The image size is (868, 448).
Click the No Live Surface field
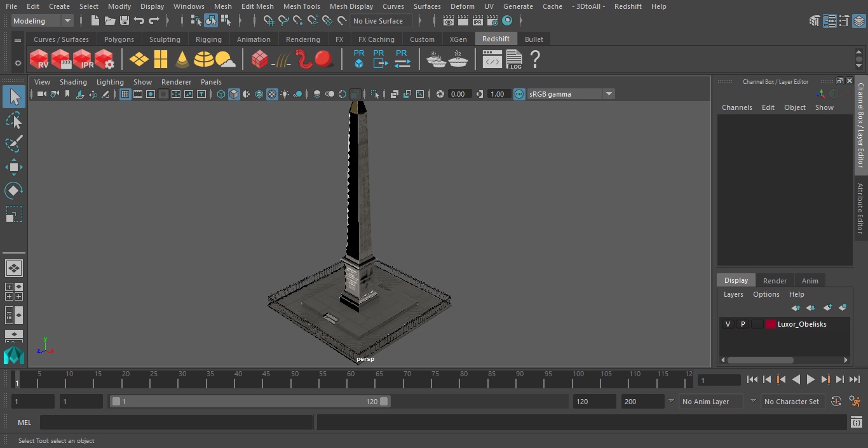(381, 21)
